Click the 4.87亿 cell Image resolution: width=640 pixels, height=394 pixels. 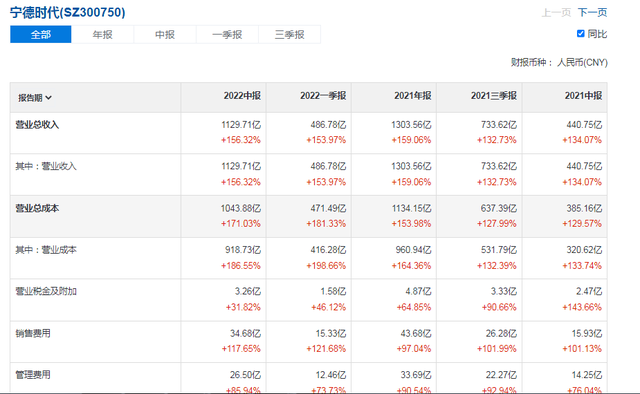pos(418,292)
